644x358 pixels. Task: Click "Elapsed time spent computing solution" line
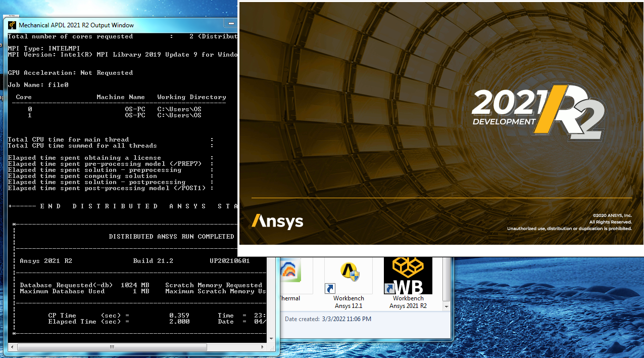(82, 176)
